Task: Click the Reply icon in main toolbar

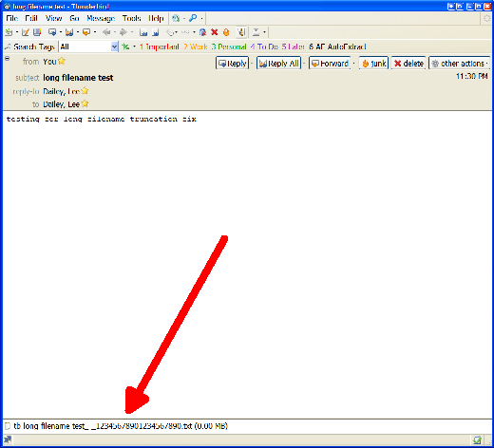Action: click(x=52, y=32)
